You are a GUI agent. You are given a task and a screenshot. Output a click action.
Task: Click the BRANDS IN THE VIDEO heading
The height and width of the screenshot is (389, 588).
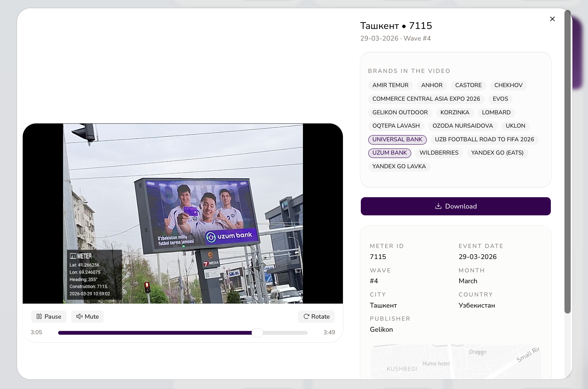tap(409, 71)
